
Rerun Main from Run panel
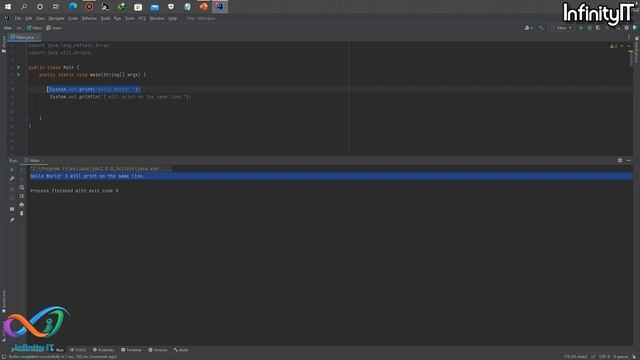[12, 169]
